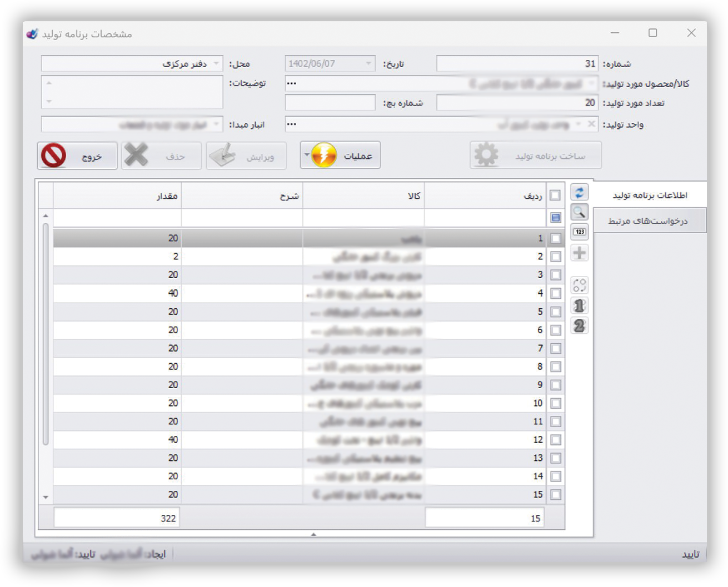This screenshot has height=587, width=728.
Task: Click the collapse arrow below the grid
Action: point(313,534)
